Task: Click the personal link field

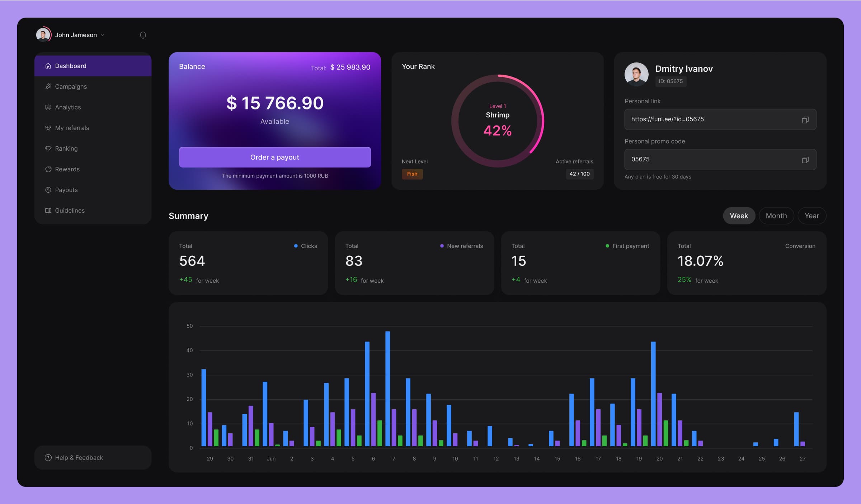Action: pos(710,119)
